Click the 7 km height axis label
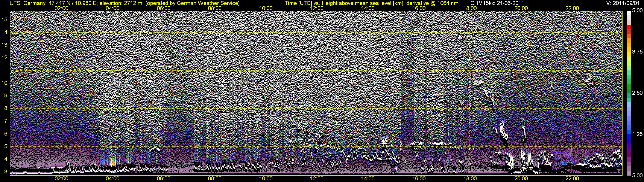 click(x=6, y=121)
